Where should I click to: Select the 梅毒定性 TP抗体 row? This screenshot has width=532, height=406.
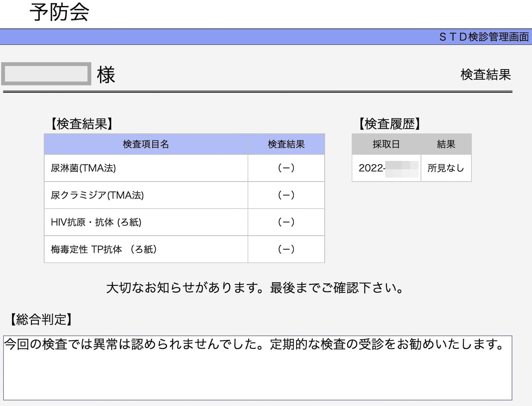103,249
